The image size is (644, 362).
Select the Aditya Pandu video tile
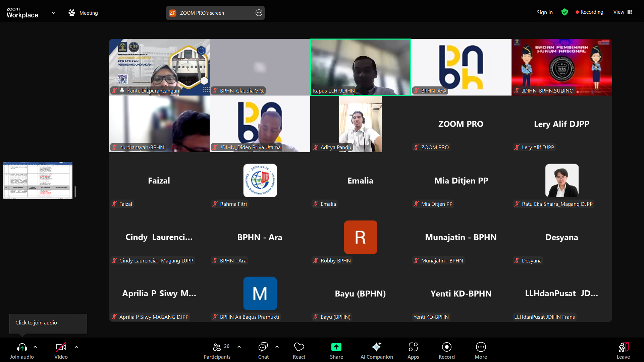pyautogui.click(x=361, y=124)
